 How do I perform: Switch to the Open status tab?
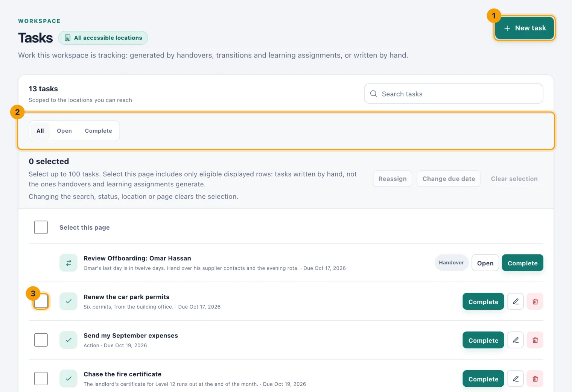pos(64,131)
